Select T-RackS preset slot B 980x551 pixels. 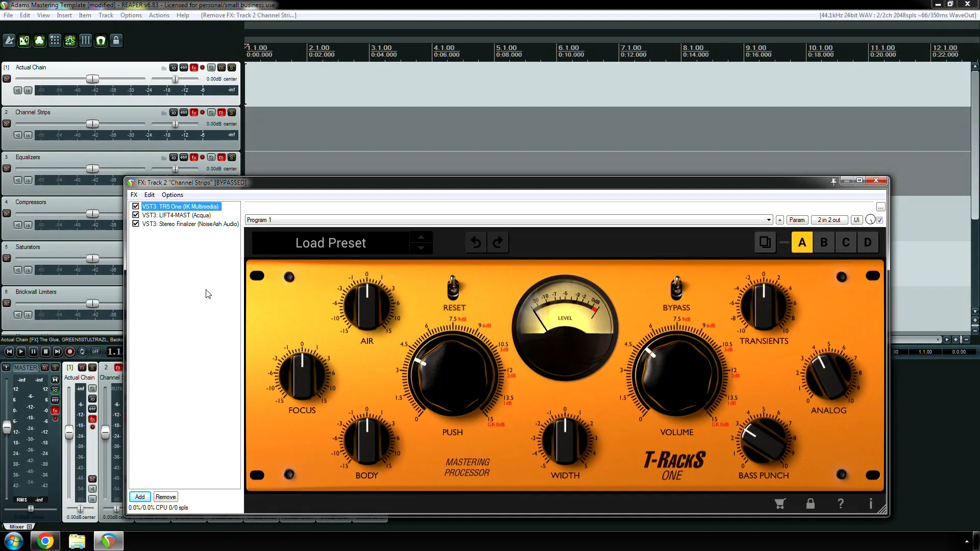824,242
